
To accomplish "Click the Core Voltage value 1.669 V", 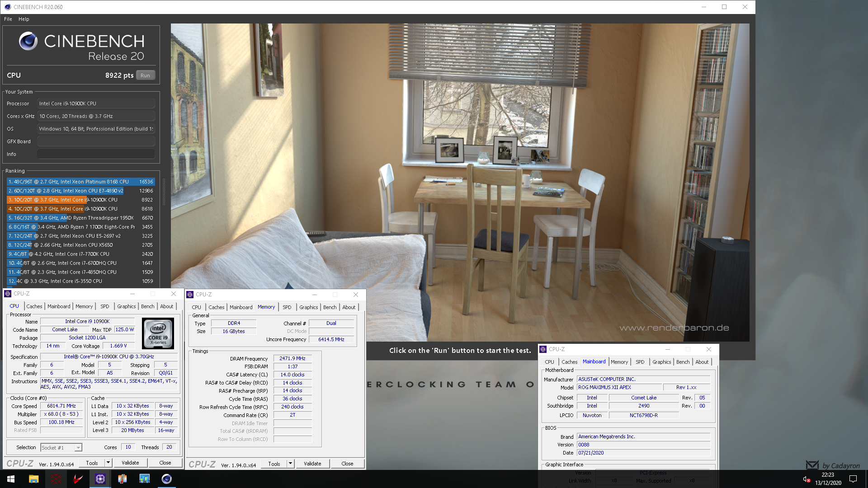I will (118, 346).
